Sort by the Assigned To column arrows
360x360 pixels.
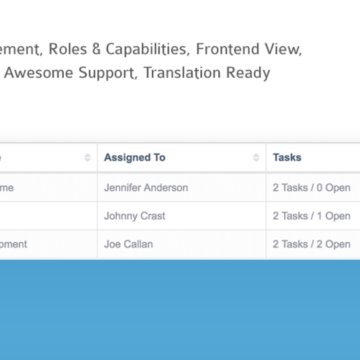coord(256,158)
